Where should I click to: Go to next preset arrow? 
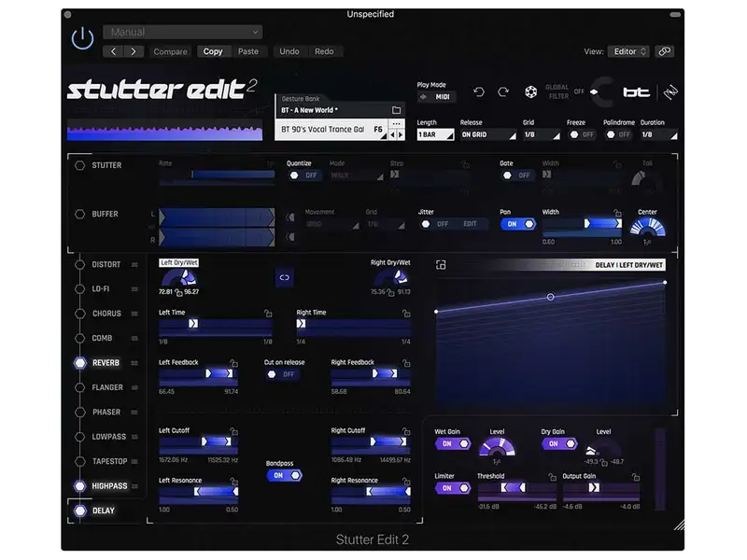(134, 51)
